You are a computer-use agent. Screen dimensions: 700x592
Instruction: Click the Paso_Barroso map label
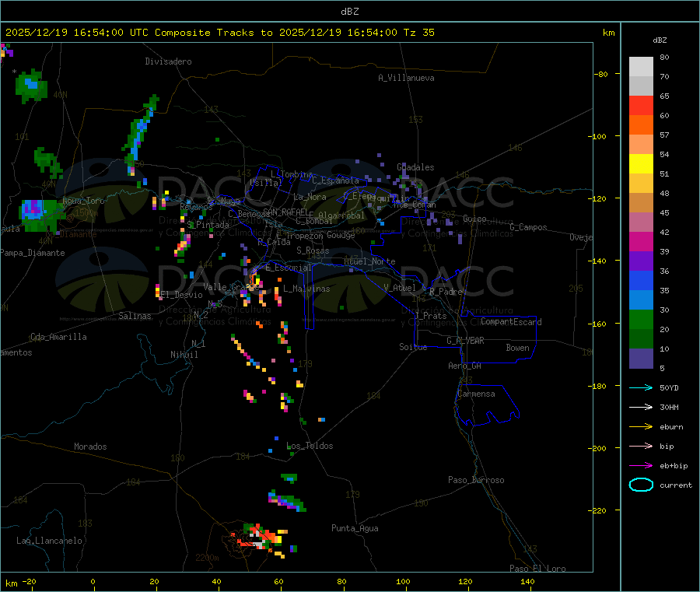[x=476, y=480]
